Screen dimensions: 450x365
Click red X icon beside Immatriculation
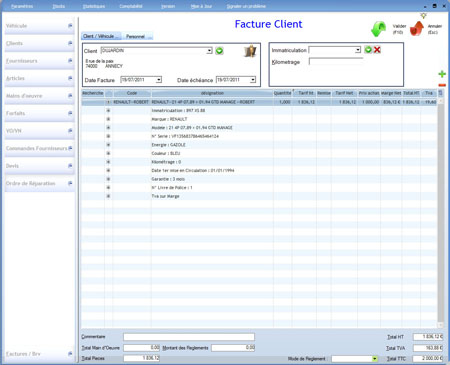pyautogui.click(x=377, y=50)
